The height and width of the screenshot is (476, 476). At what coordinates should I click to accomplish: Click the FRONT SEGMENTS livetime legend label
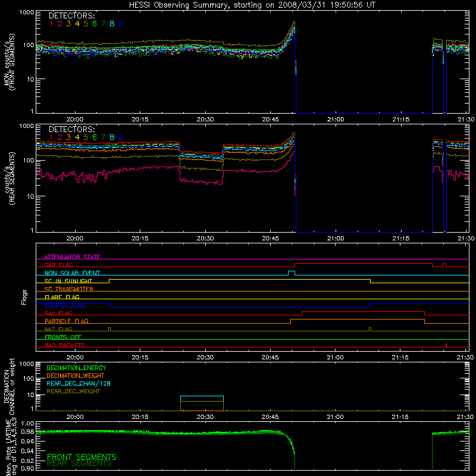coord(82,457)
